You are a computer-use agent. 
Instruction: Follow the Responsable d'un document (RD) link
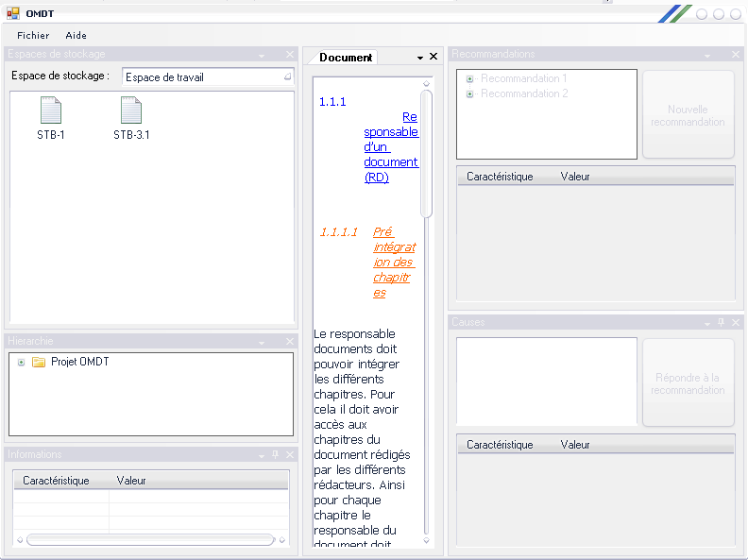(391, 147)
